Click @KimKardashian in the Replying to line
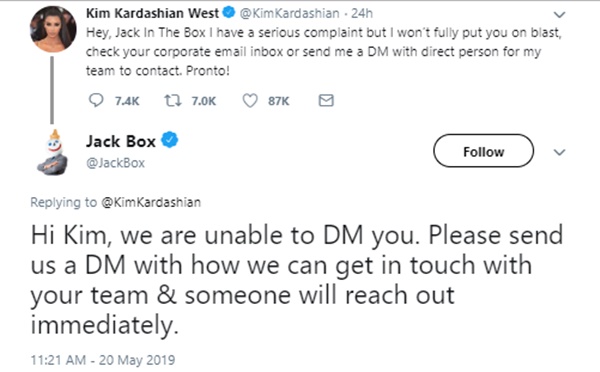Viewport: 600px width, 372px height. [x=151, y=202]
